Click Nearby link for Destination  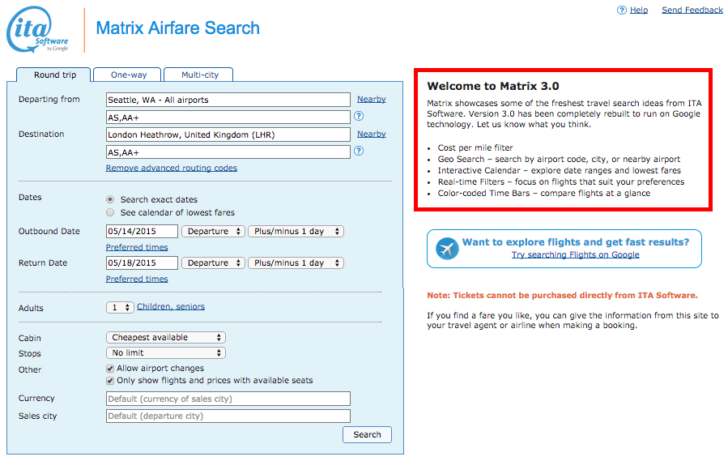coord(371,134)
